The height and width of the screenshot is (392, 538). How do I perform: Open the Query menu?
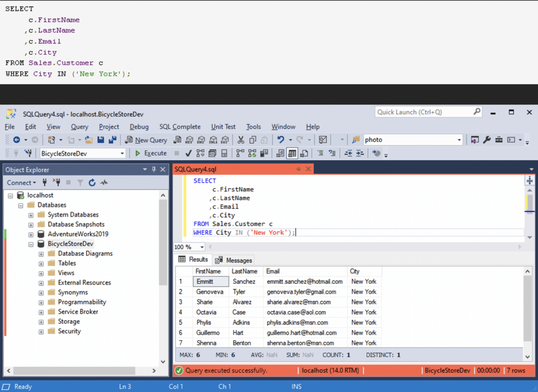[x=79, y=127]
